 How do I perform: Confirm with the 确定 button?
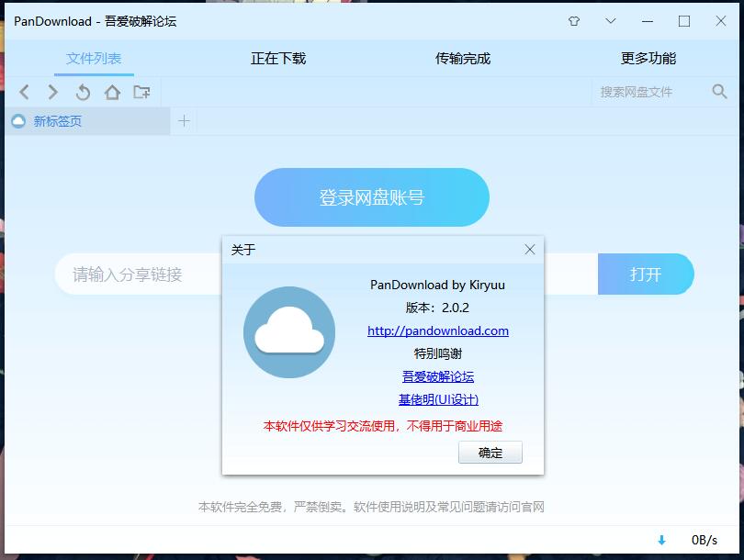[490, 453]
